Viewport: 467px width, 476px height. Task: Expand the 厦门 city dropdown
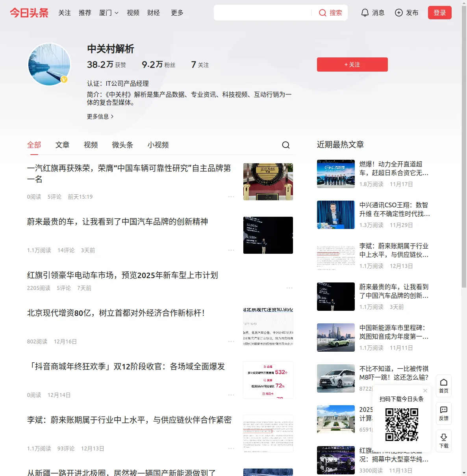109,13
